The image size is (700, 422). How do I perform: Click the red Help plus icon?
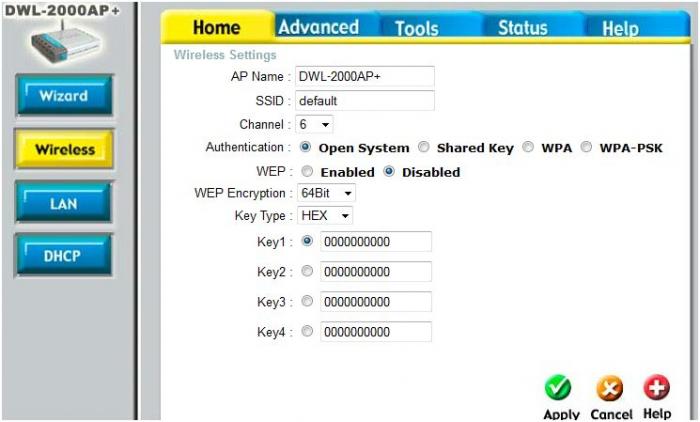coord(657,387)
